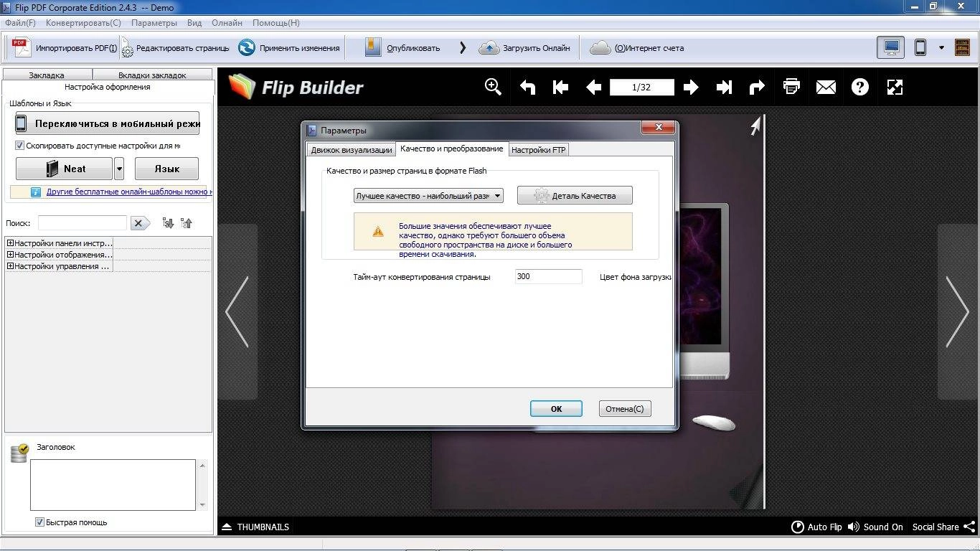
Task: Open Social Share in bottom bar
Action: [x=943, y=527]
